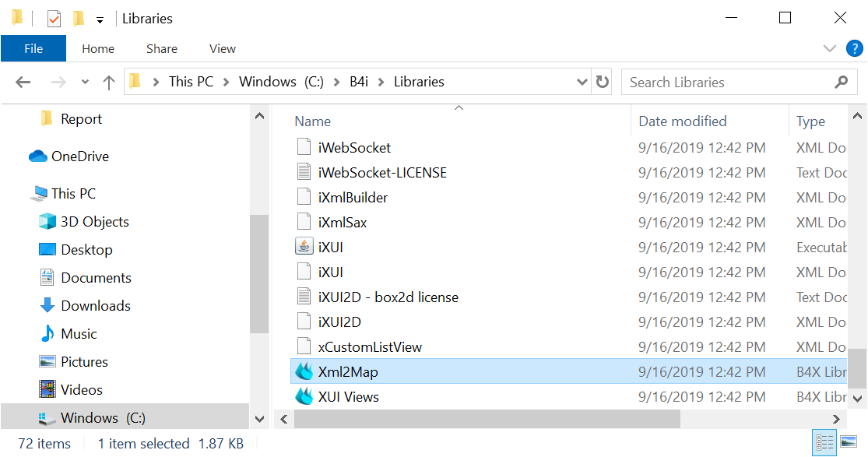The width and height of the screenshot is (868, 457).
Task: Refresh the Libraries folder view
Action: coord(603,82)
